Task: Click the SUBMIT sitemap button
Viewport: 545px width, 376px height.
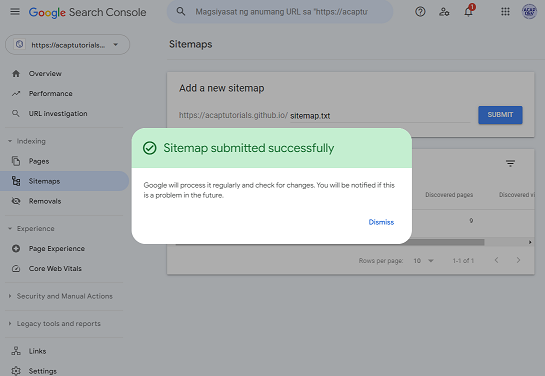Action: [x=500, y=115]
